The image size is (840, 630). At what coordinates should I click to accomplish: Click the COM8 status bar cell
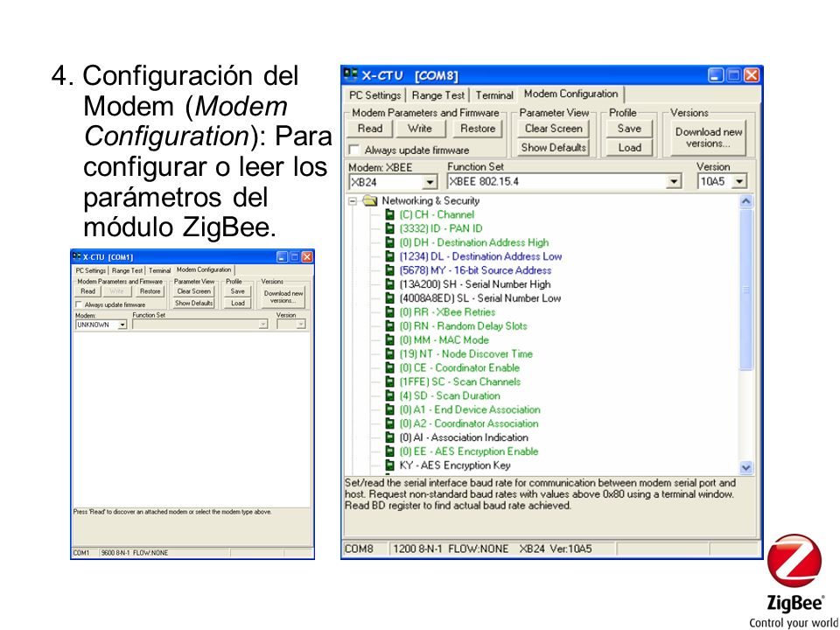click(366, 549)
